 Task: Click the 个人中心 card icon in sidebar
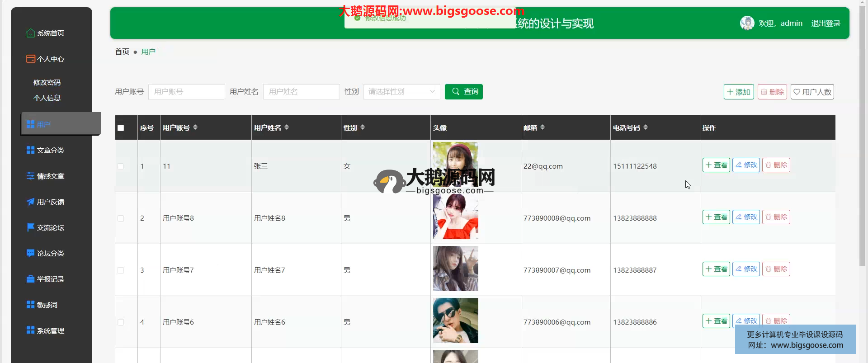tap(30, 59)
